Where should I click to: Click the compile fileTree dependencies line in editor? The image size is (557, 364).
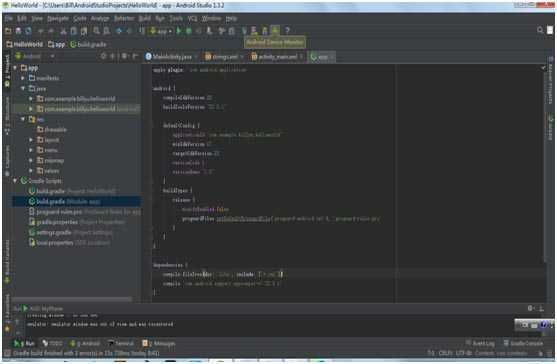(x=223, y=274)
